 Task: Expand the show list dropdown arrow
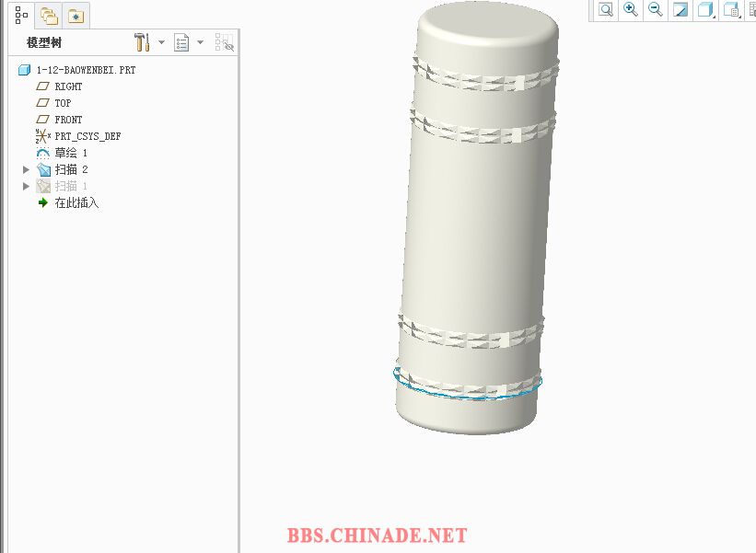pos(200,42)
